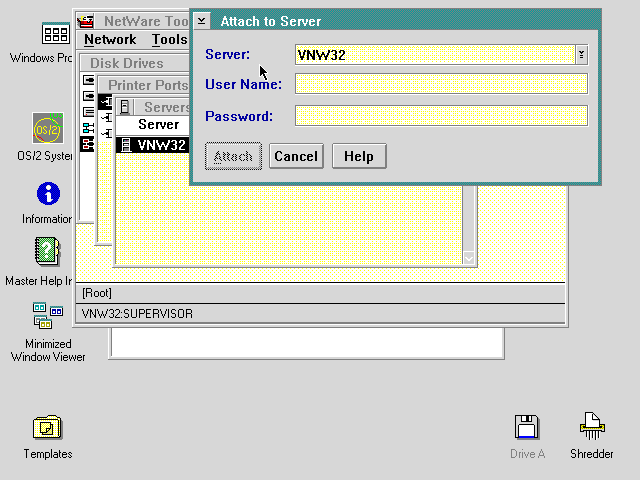Select the cyan network tree drive icon
The height and width of the screenshot is (480, 640).
click(x=88, y=128)
